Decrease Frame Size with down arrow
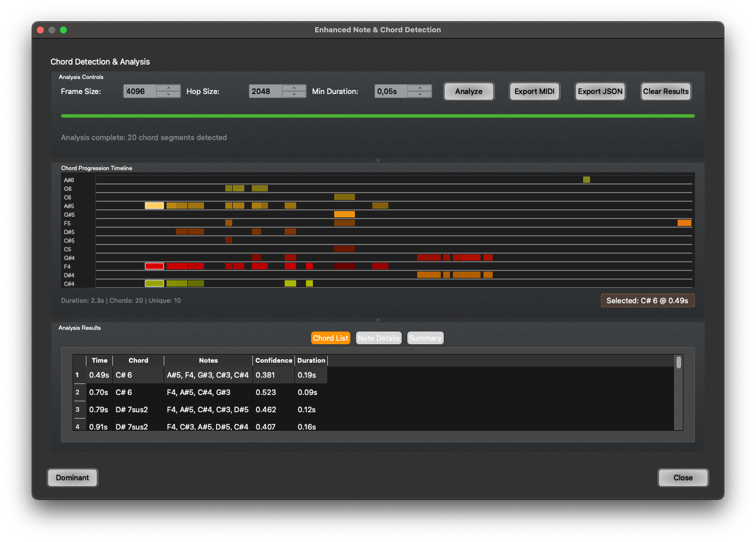The width and height of the screenshot is (756, 542). (x=168, y=95)
